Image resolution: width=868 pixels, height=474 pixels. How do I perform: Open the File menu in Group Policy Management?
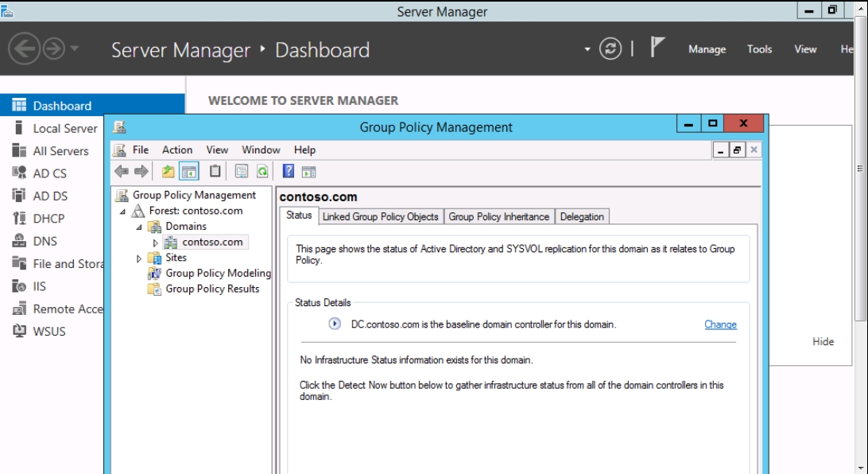pos(141,150)
